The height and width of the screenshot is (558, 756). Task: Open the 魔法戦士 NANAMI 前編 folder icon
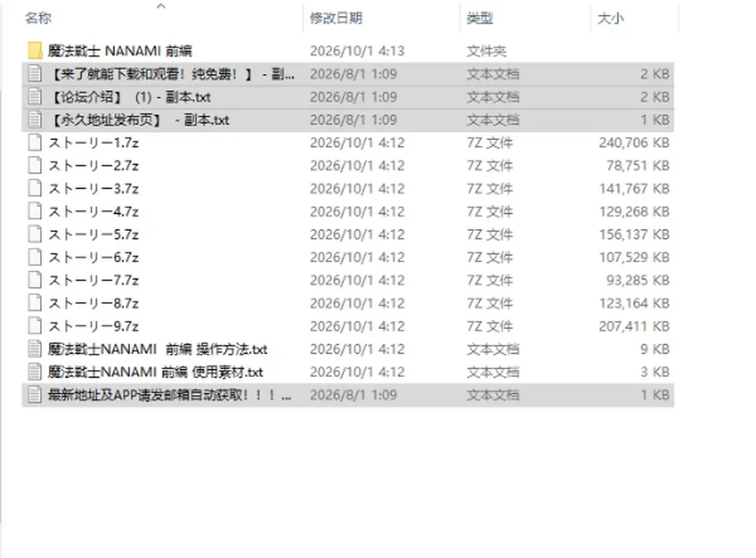[35, 50]
